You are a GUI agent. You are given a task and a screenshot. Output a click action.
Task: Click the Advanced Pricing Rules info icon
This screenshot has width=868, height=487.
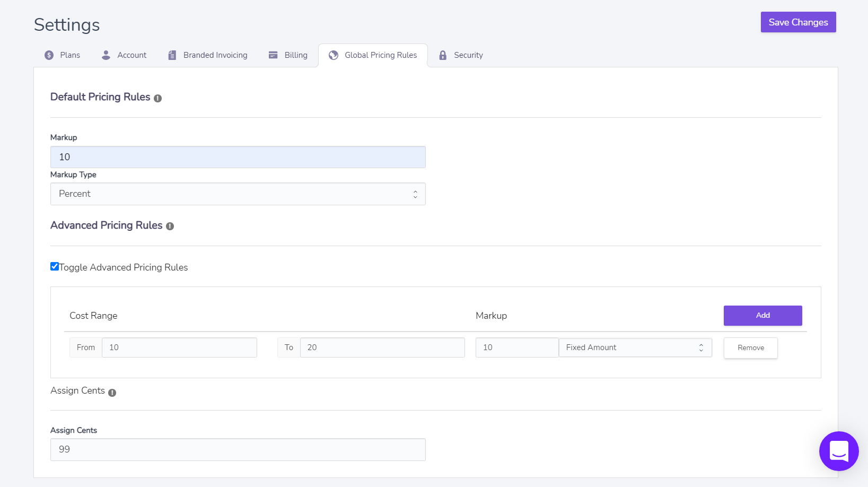coord(170,226)
